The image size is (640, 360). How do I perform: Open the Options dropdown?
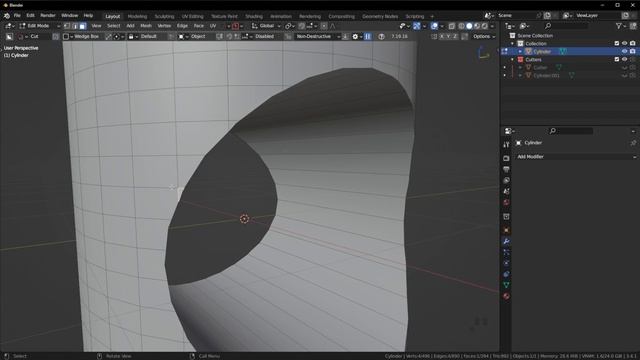484,36
